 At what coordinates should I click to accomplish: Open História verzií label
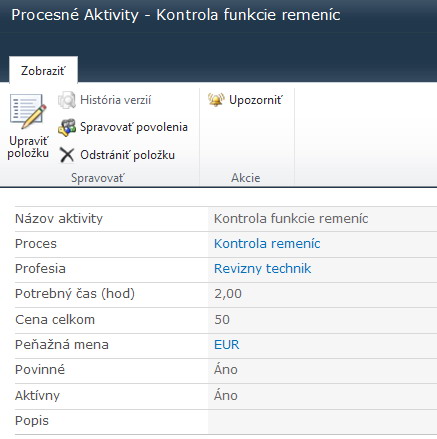click(x=116, y=100)
